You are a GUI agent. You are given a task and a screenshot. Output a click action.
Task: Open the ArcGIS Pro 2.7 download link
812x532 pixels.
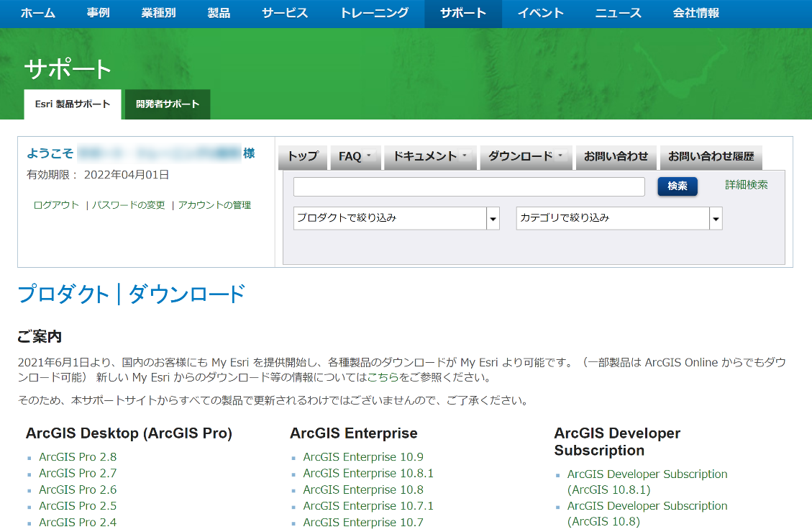pos(78,474)
